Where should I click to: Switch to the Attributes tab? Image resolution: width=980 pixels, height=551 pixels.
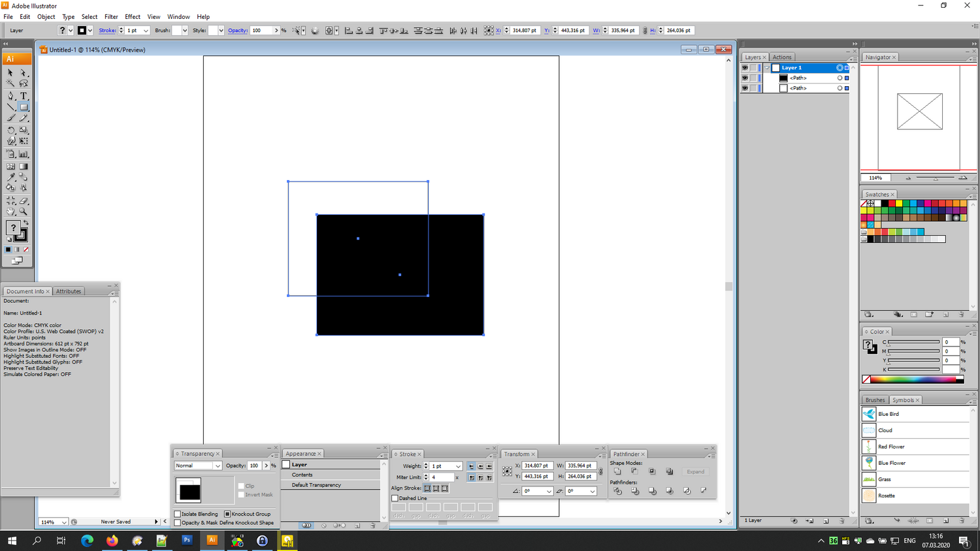69,291
